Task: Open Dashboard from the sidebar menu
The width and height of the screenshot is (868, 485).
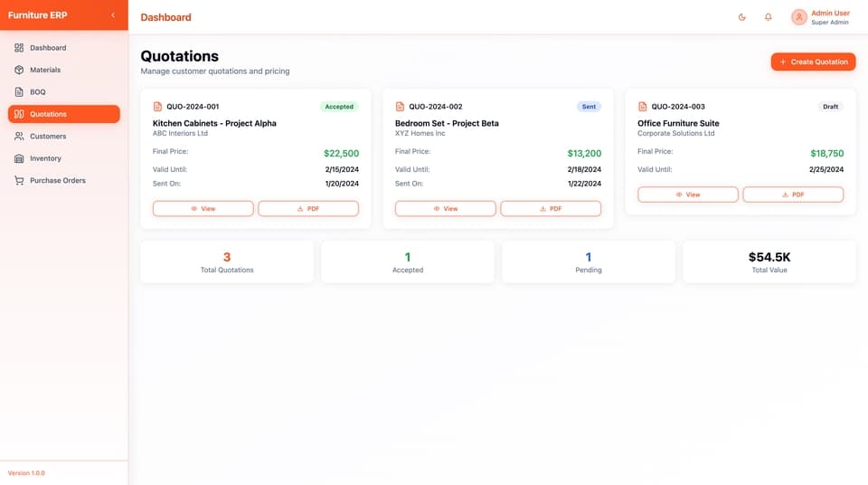Action: point(63,48)
